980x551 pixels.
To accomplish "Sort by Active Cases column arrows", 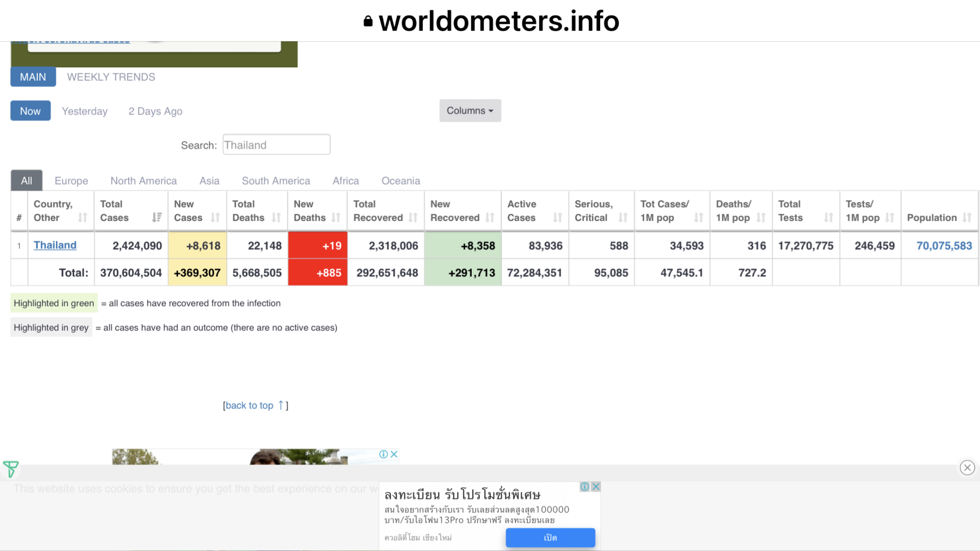I will click(557, 218).
